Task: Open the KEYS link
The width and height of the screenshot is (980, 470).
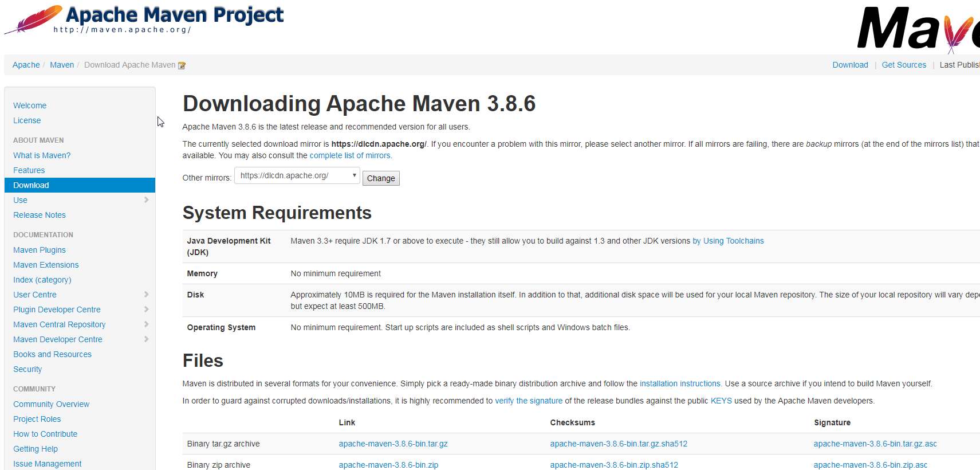Action: (721, 401)
